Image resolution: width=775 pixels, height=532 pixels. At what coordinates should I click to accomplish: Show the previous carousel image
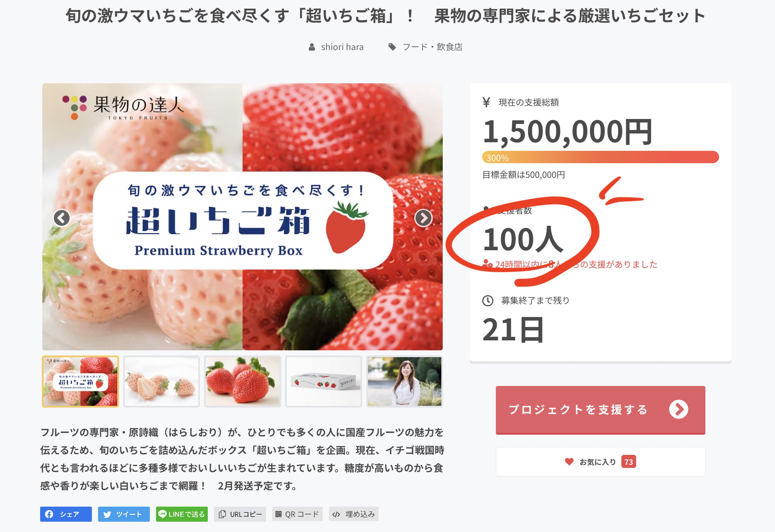click(x=62, y=218)
